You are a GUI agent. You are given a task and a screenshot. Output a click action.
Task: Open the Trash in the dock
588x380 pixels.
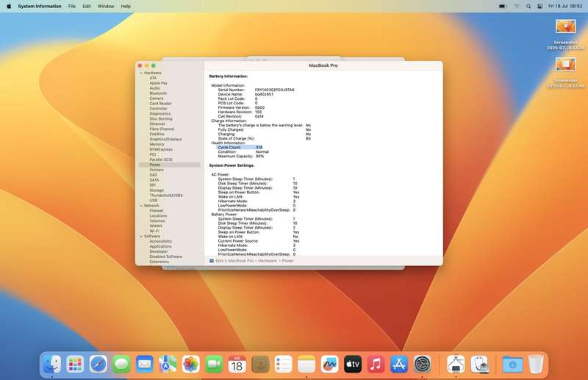tap(536, 364)
